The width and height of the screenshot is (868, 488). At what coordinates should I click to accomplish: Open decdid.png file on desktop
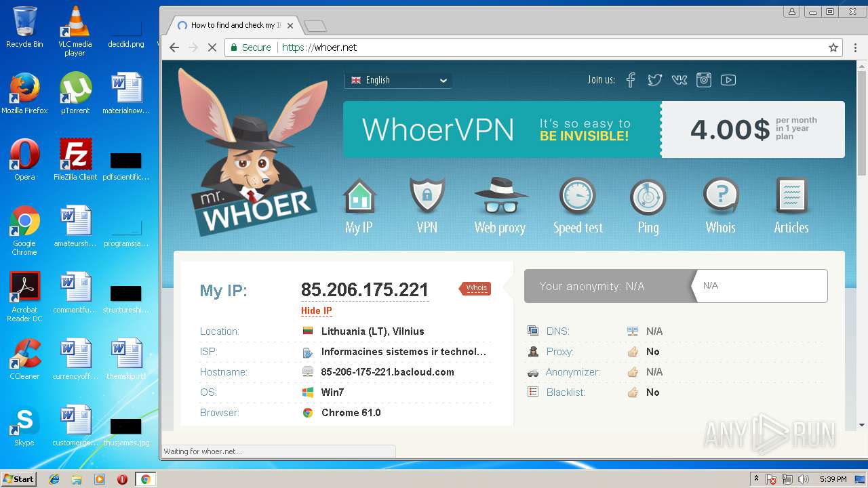[x=126, y=31]
